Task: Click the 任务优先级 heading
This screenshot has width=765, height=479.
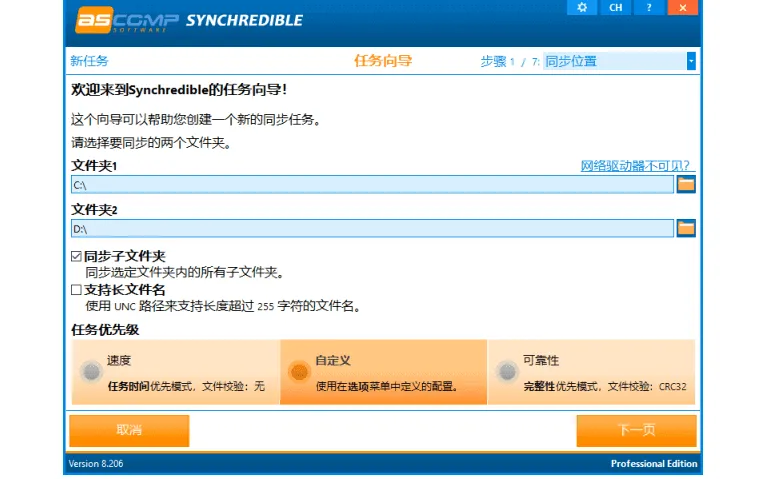Action: pos(105,330)
